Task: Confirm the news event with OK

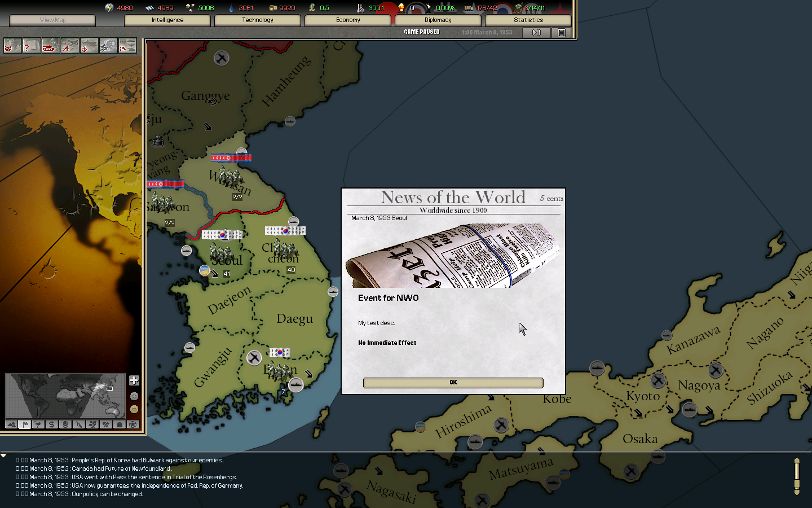Action: coord(453,383)
